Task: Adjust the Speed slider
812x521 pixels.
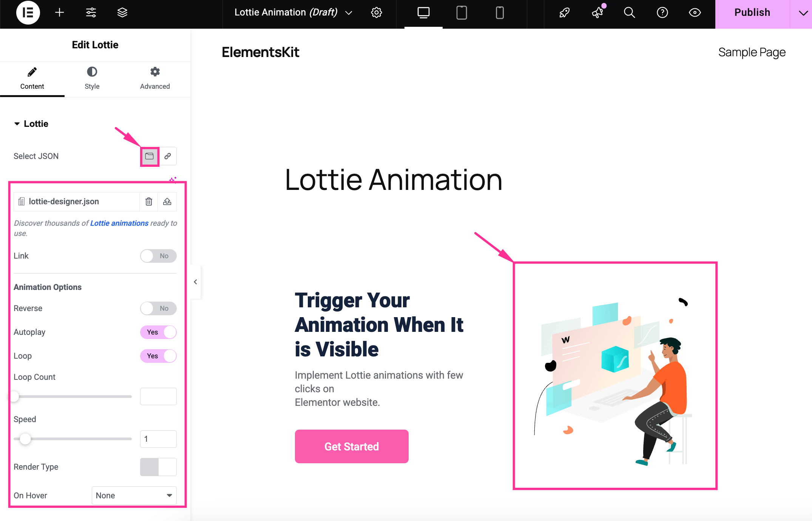Action: [26, 439]
